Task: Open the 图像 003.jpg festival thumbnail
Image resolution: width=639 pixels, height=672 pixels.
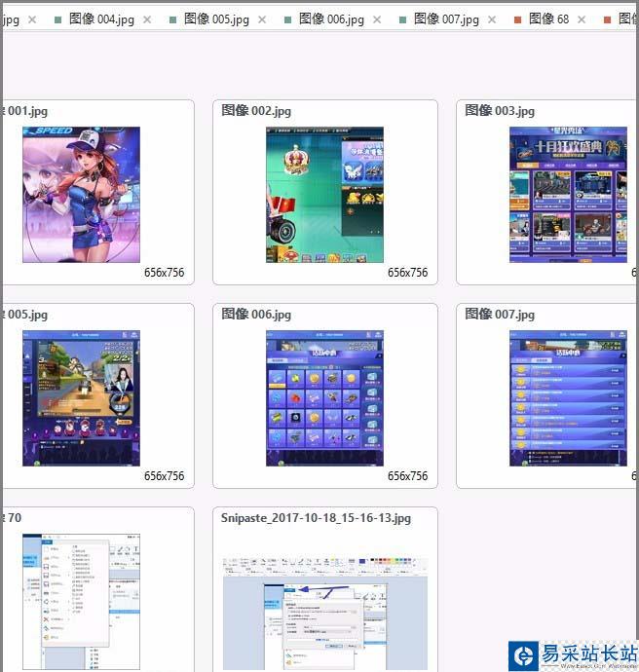Action: (568, 195)
